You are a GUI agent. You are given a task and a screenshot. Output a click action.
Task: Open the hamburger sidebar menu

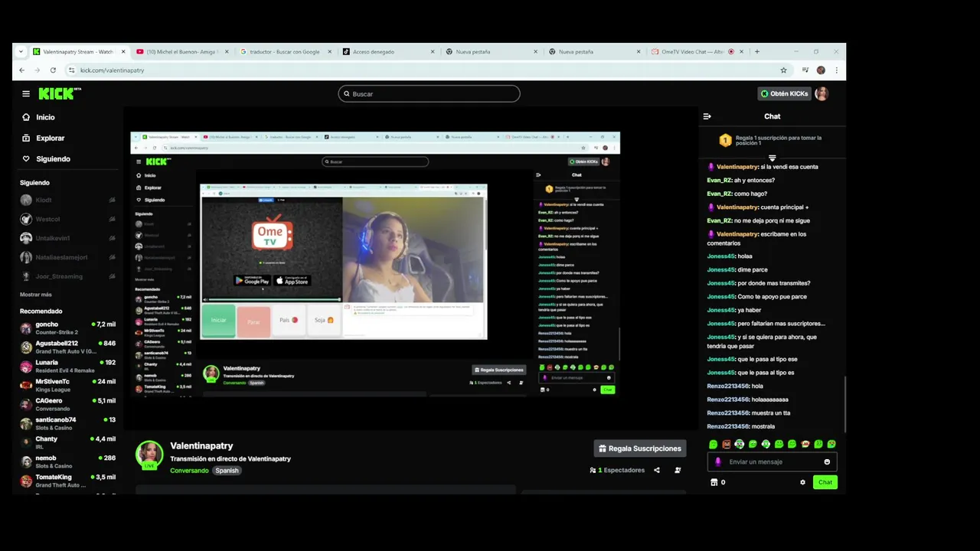[x=26, y=94]
